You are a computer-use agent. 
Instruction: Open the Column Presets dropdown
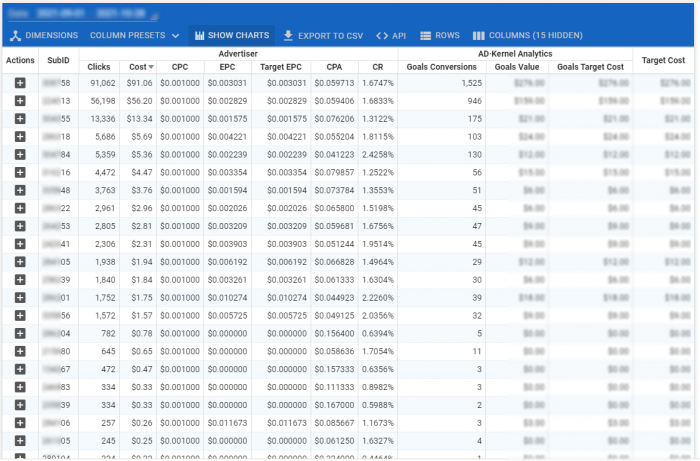134,36
